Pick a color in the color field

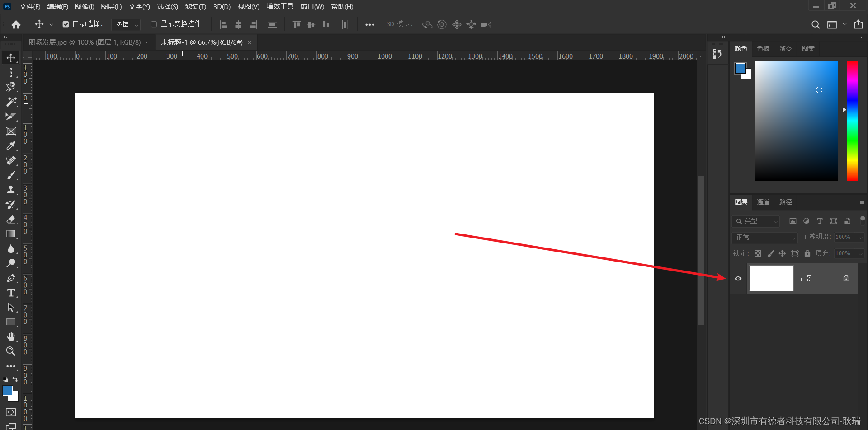pos(796,121)
